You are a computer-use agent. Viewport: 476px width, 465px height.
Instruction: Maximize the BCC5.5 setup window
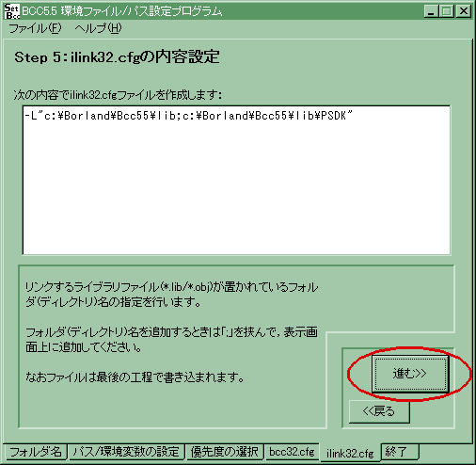pyautogui.click(x=447, y=11)
